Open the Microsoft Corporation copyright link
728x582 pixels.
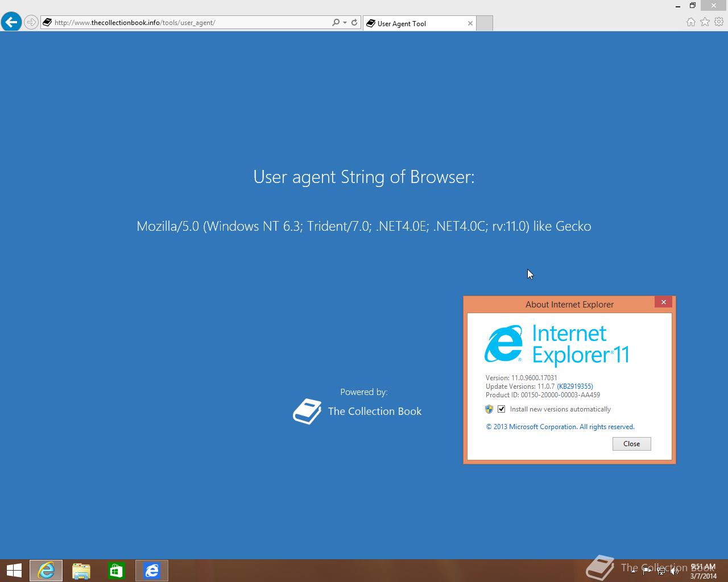click(x=560, y=427)
